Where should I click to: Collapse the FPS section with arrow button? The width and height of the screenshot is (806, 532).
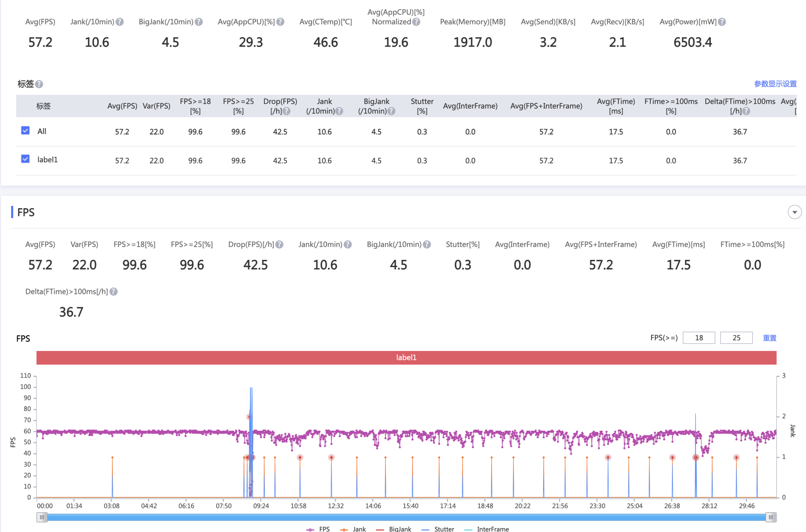tap(794, 212)
